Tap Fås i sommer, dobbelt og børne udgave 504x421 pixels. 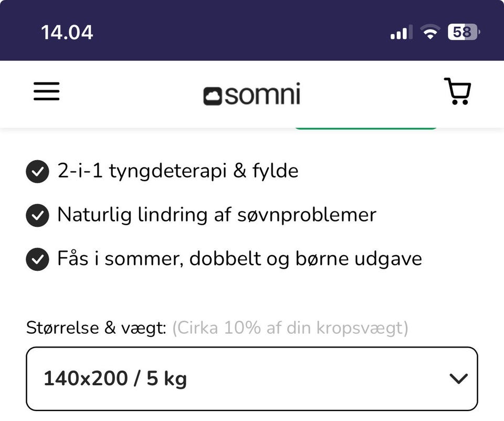coord(240,259)
